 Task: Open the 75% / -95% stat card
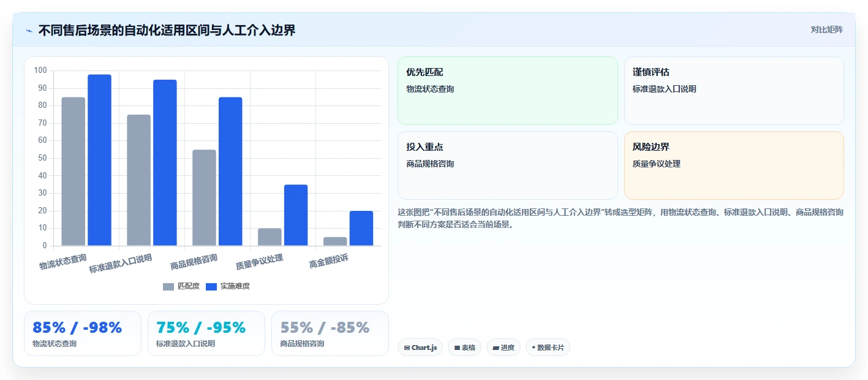[x=206, y=333]
